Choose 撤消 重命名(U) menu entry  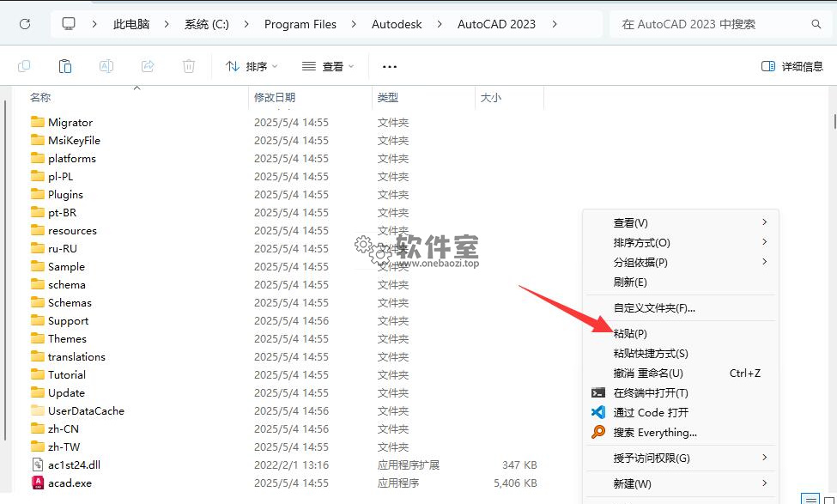tap(681, 373)
